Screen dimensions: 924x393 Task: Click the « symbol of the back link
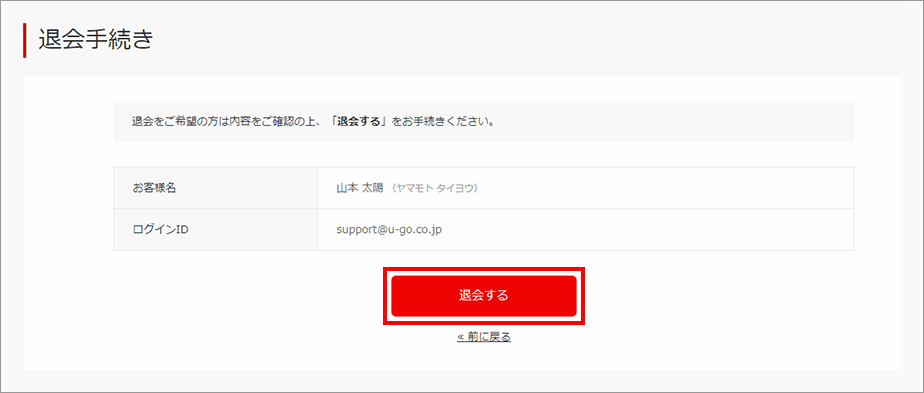coord(461,338)
